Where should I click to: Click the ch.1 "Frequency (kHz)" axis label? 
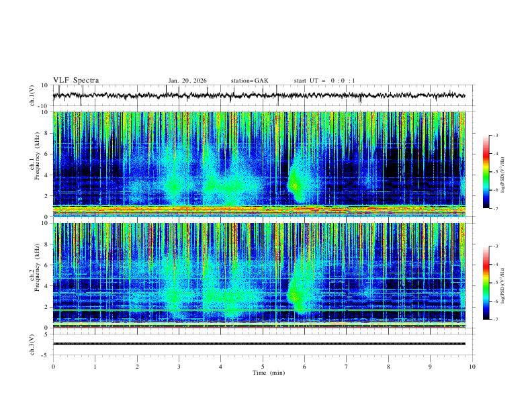pyautogui.click(x=37, y=156)
